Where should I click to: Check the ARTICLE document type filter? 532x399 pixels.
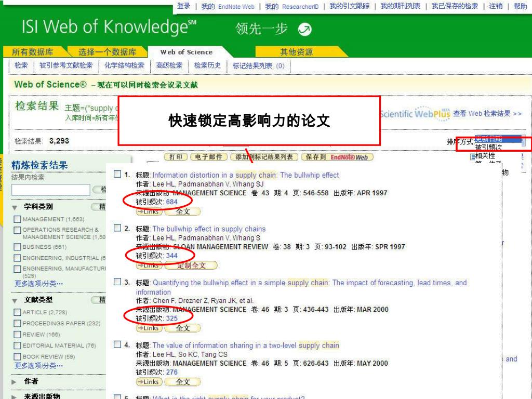(x=17, y=312)
